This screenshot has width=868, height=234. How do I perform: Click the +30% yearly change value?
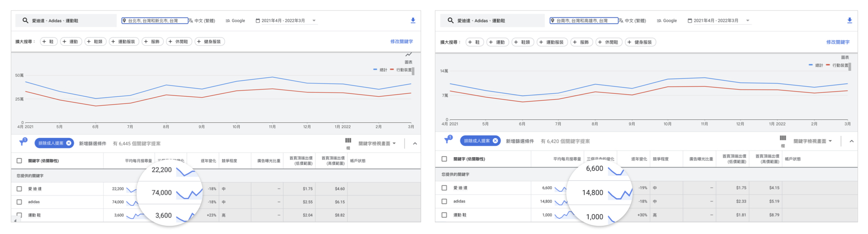point(642,215)
